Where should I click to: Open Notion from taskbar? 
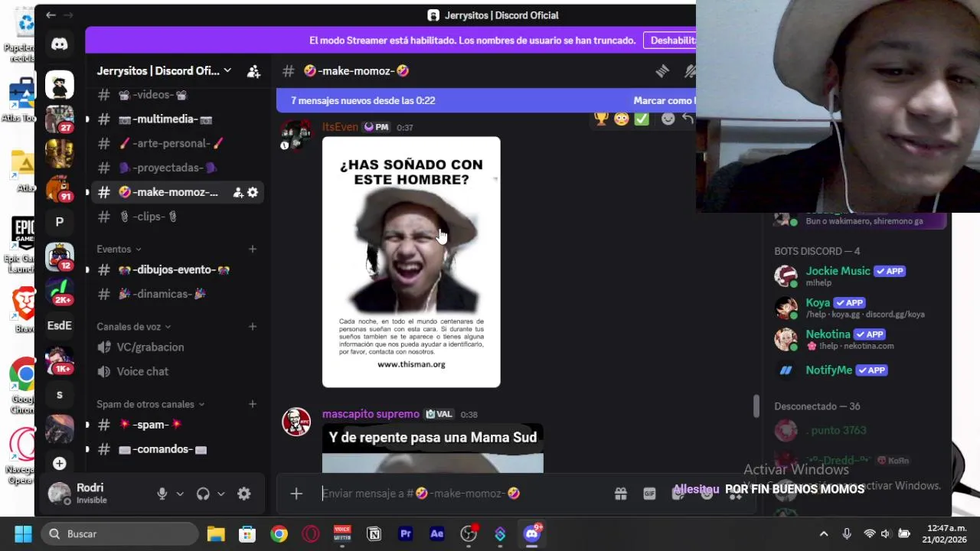coord(374,534)
